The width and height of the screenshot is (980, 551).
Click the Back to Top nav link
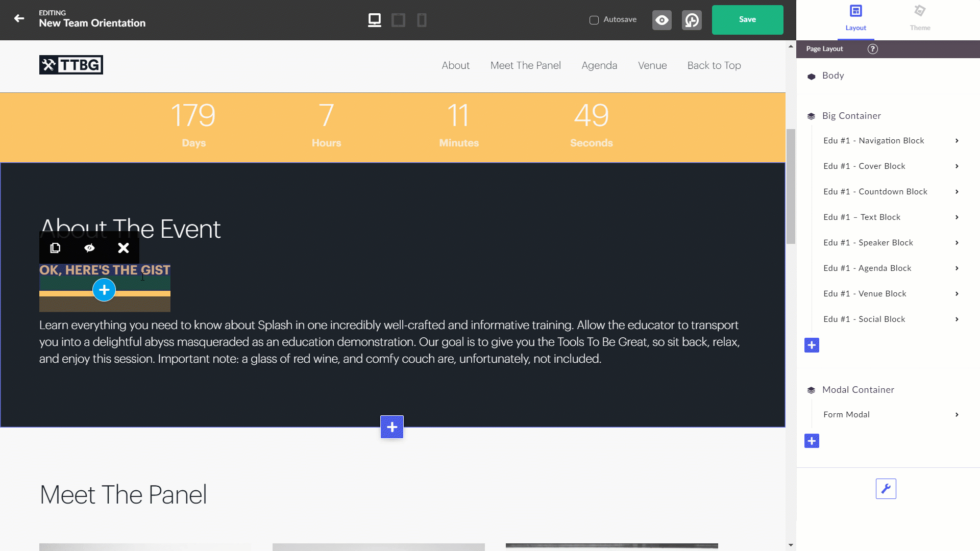714,65
